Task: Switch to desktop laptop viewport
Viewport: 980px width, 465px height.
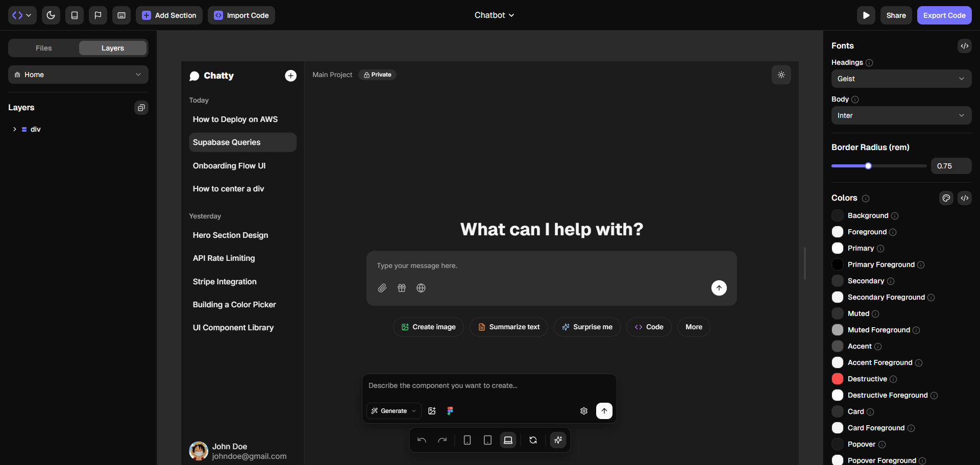Action: tap(508, 440)
